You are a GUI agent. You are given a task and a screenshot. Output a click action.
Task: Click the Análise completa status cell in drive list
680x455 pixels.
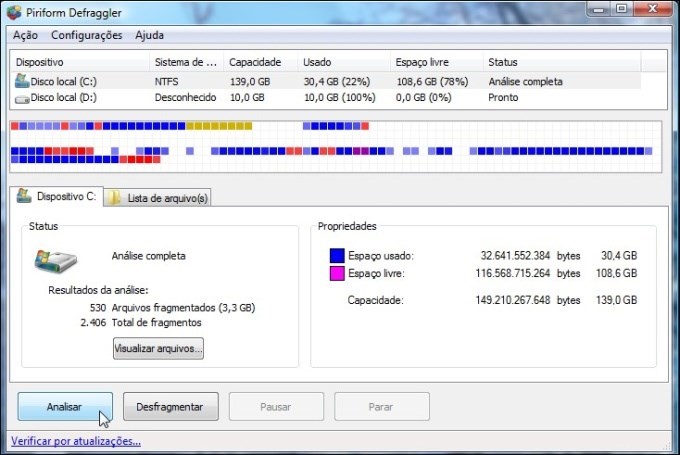click(x=526, y=82)
